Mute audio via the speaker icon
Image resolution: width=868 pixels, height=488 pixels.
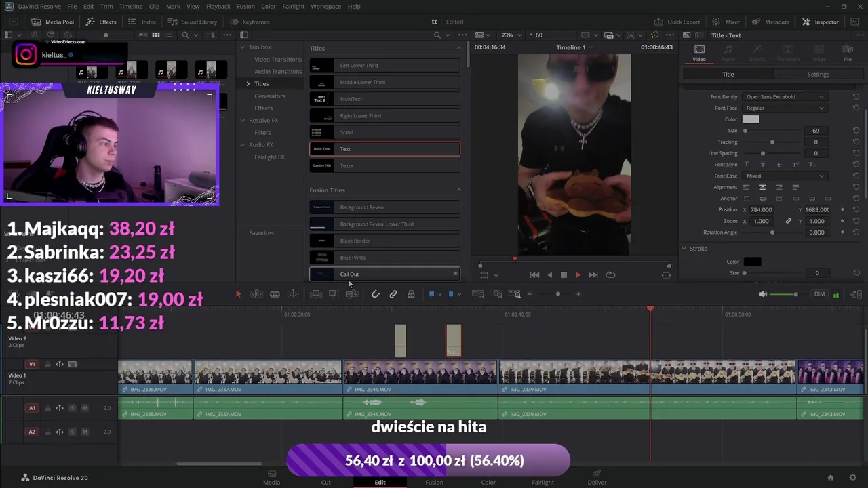pos(763,294)
